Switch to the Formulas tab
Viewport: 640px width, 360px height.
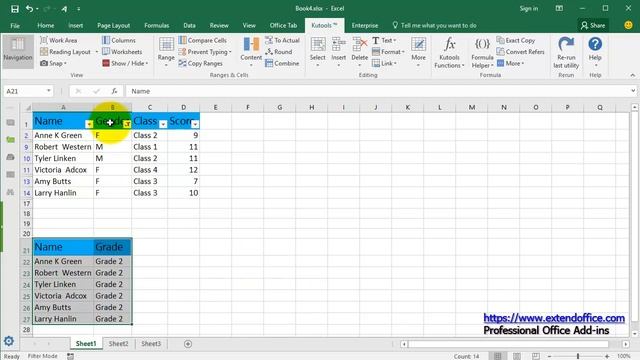(x=157, y=25)
